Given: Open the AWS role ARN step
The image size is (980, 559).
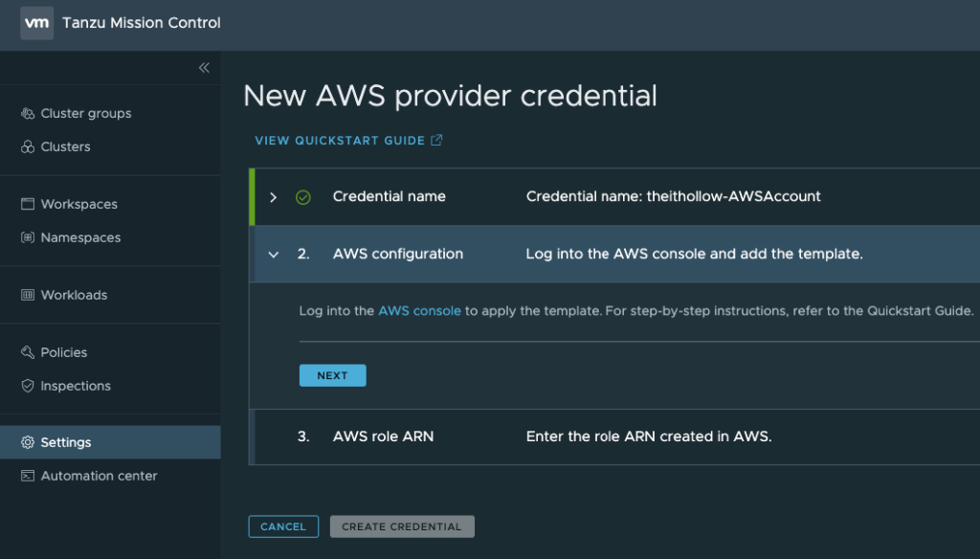Looking at the screenshot, I should click(x=383, y=436).
